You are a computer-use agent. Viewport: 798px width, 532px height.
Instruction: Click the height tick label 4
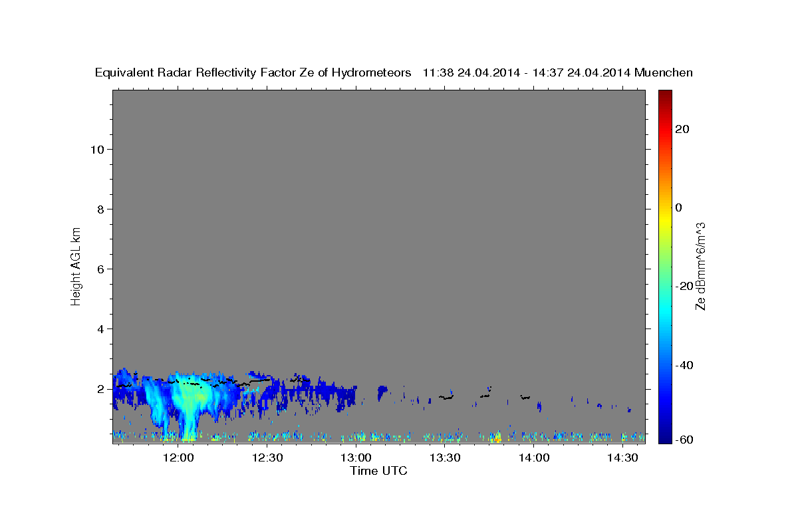pyautogui.click(x=102, y=329)
